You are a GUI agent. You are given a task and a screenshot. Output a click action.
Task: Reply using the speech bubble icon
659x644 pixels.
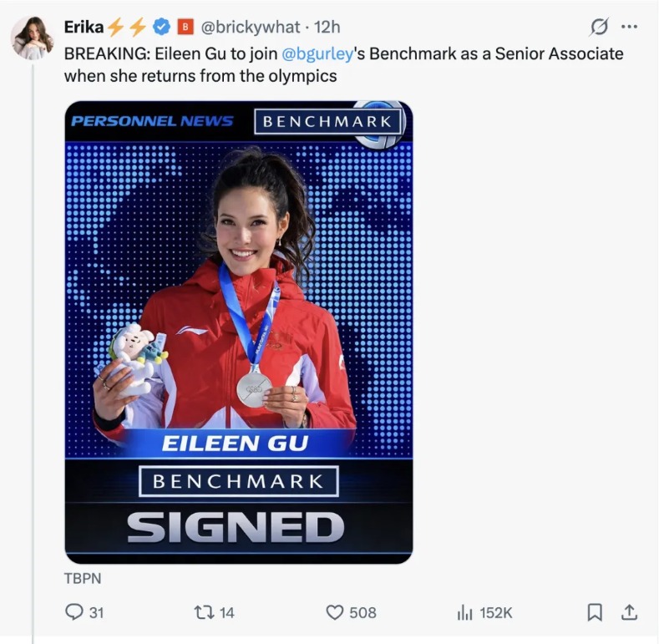coord(74,612)
